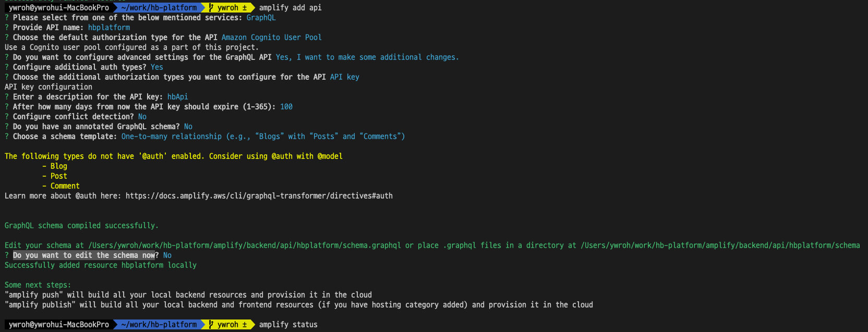The height and width of the screenshot is (332, 868).
Task: Click 'Successfully added resource hbplatform locally'
Action: tap(101, 265)
